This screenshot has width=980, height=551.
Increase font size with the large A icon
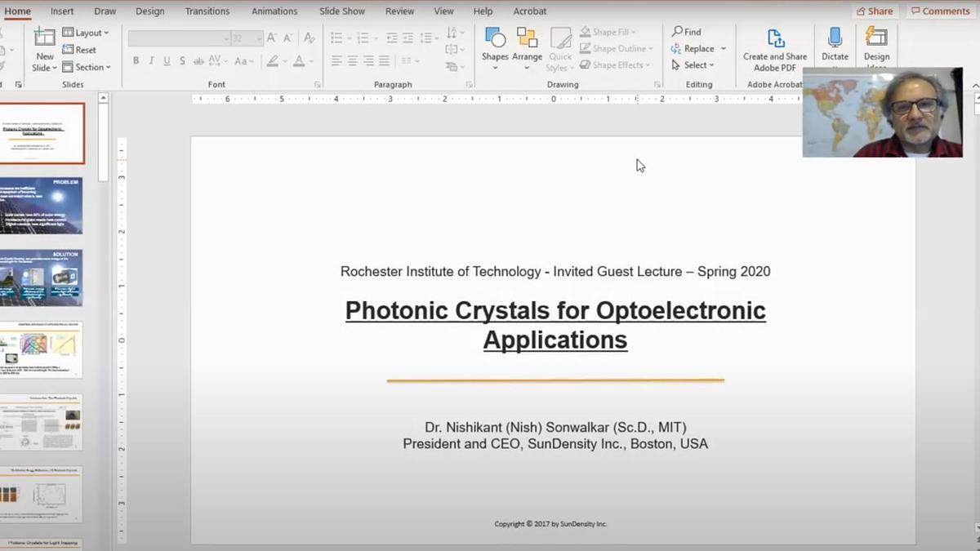tap(273, 38)
